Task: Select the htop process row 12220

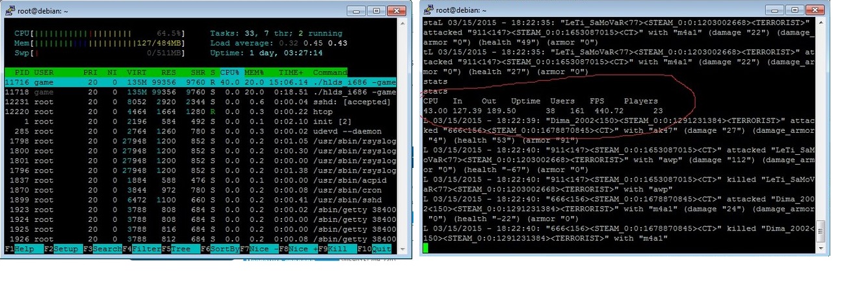Action: (x=200, y=112)
